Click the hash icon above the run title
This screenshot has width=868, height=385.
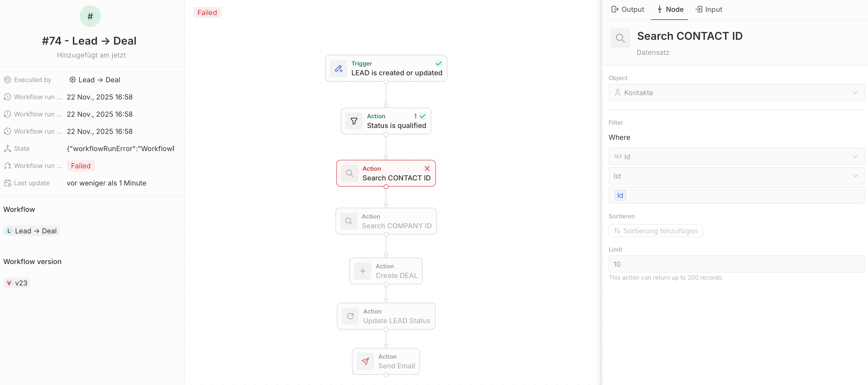coord(90,16)
